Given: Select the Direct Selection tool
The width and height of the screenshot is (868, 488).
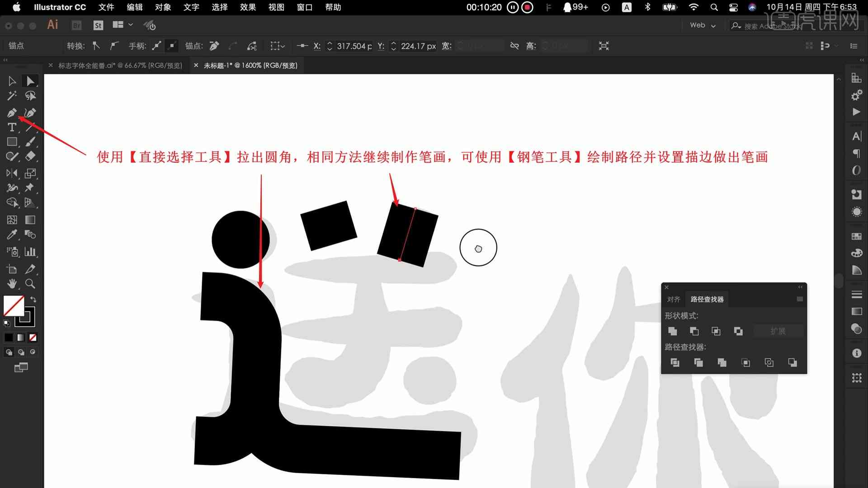Looking at the screenshot, I should (x=30, y=80).
